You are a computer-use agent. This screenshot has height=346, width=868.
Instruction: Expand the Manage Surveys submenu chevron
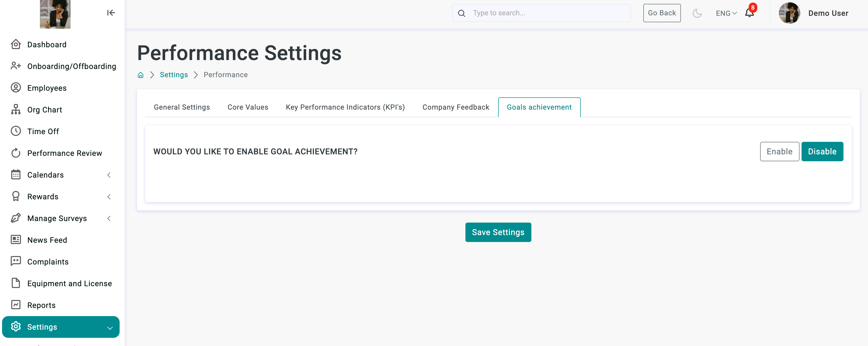[x=109, y=218]
